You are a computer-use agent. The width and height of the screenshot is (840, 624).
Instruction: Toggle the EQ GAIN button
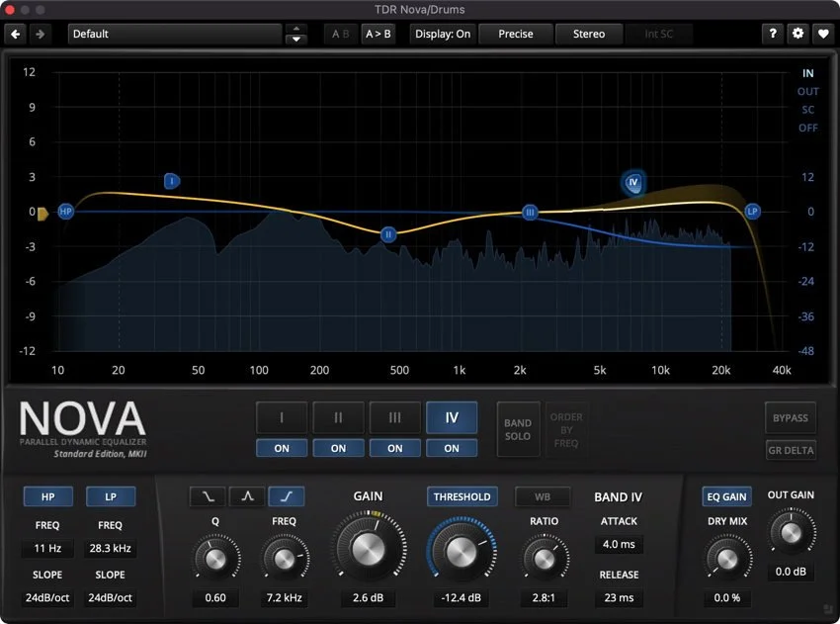(726, 496)
